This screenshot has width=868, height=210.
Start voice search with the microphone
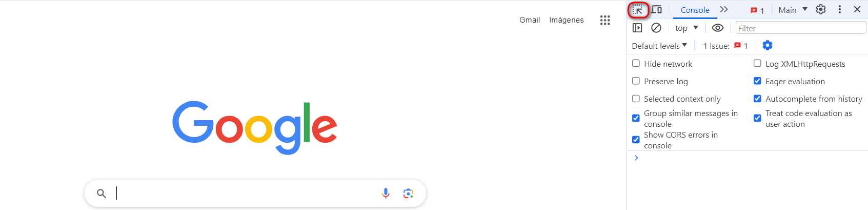click(x=386, y=193)
